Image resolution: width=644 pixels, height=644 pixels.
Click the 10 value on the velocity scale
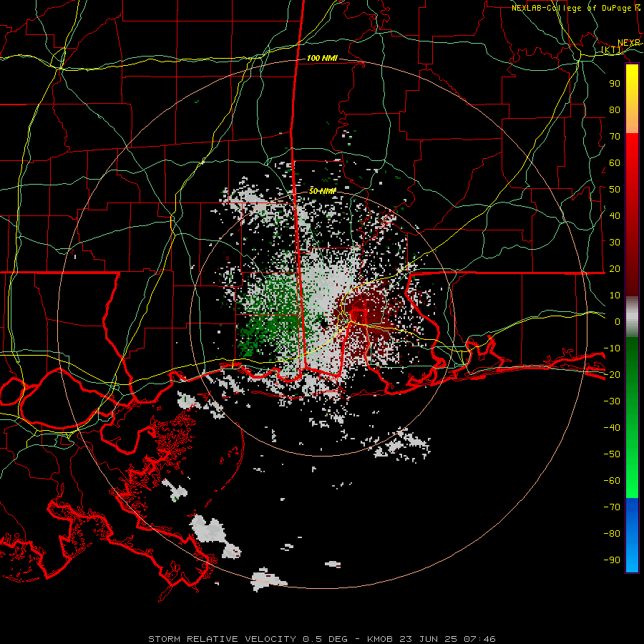[x=615, y=296]
